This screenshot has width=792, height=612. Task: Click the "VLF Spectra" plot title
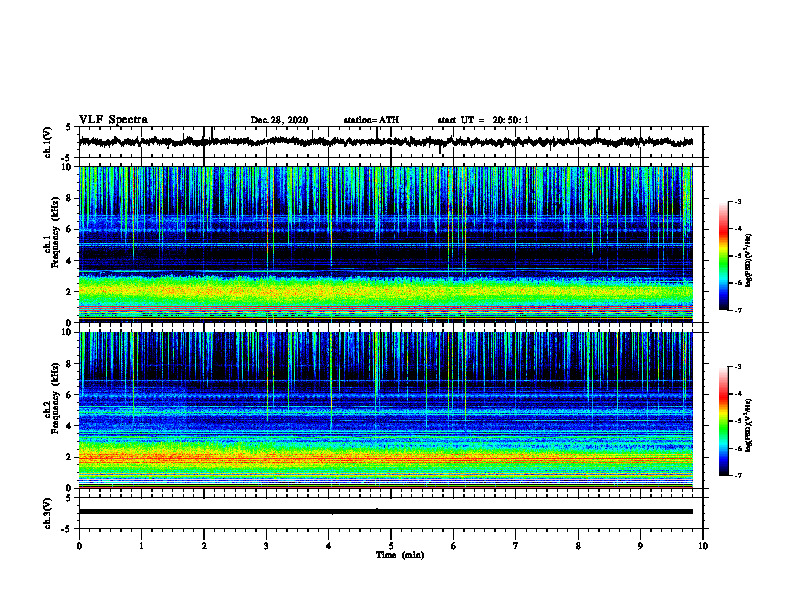click(x=113, y=119)
